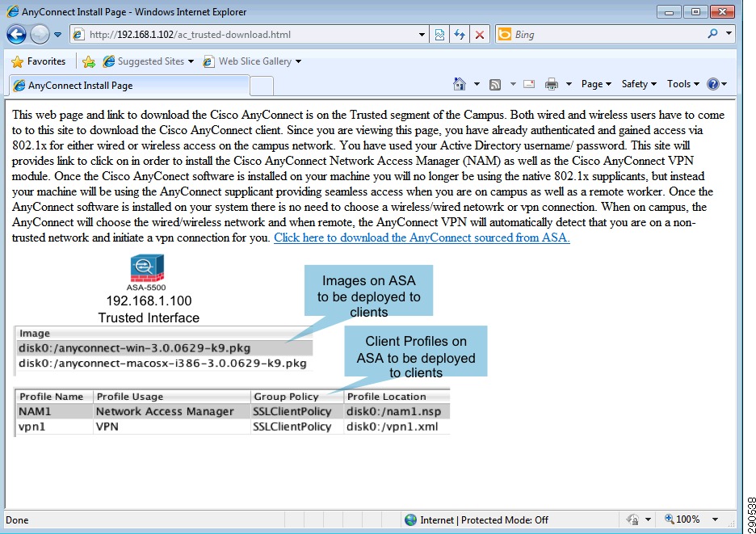Click the Profile Name column header
Image resolution: width=756 pixels, height=534 pixels.
[54, 397]
